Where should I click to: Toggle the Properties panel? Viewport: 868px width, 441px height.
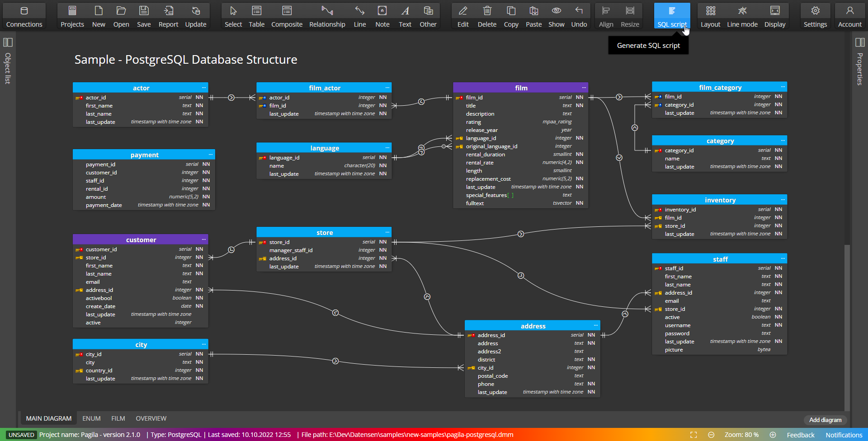pyautogui.click(x=860, y=42)
